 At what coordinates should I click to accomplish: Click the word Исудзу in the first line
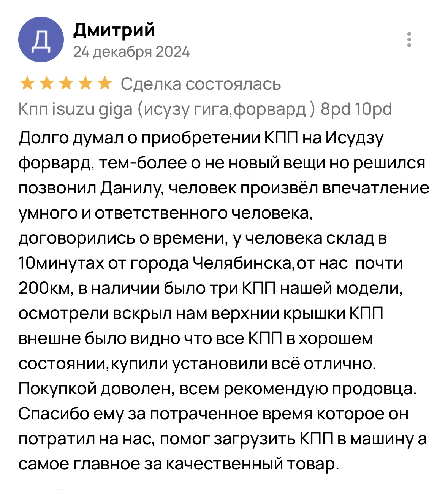[x=355, y=138]
